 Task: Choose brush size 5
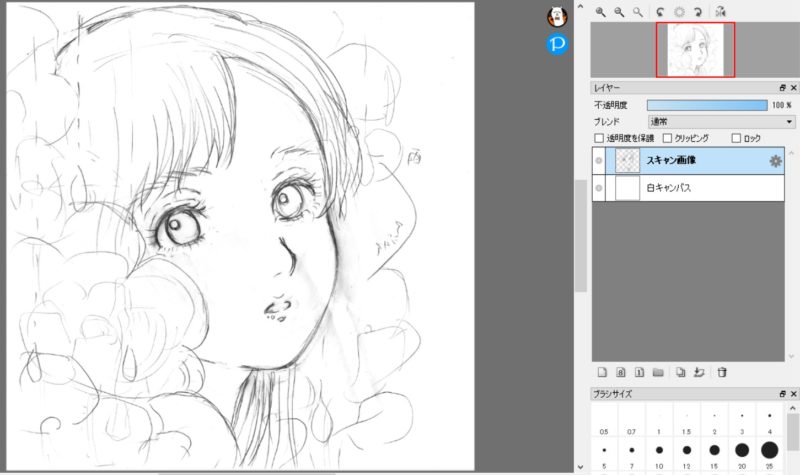[x=604, y=456]
